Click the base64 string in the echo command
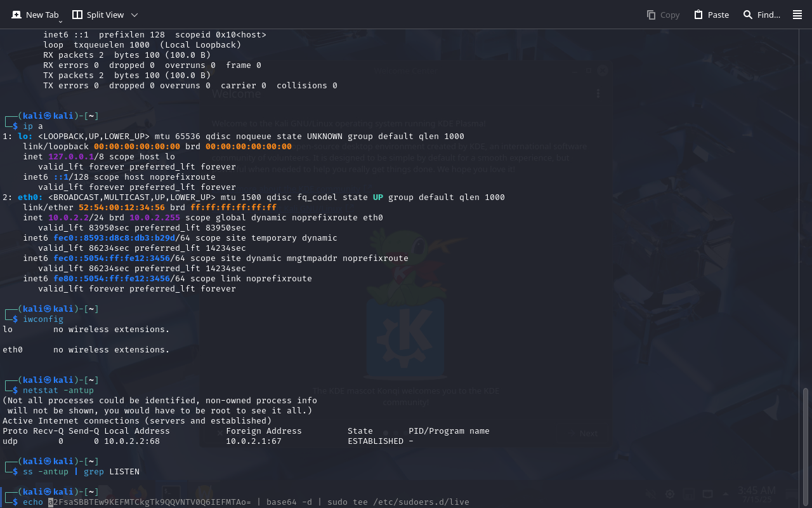This screenshot has width=812, height=508. coord(150,502)
